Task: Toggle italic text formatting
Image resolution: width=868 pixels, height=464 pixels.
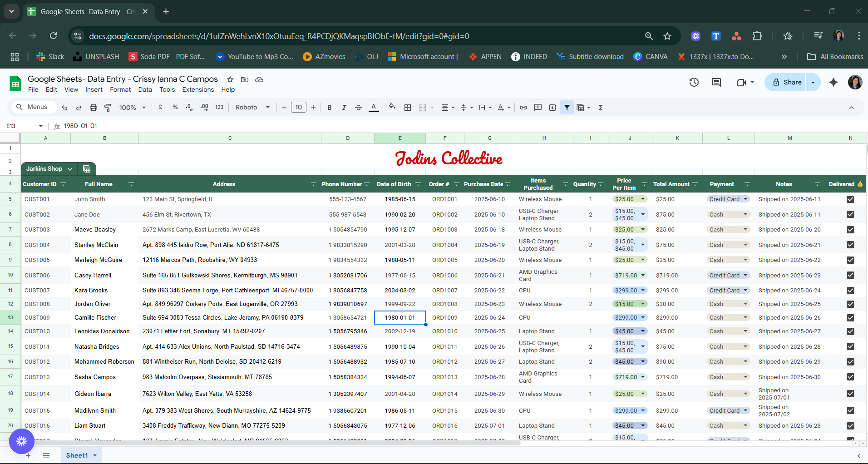Action: pyautogui.click(x=344, y=108)
